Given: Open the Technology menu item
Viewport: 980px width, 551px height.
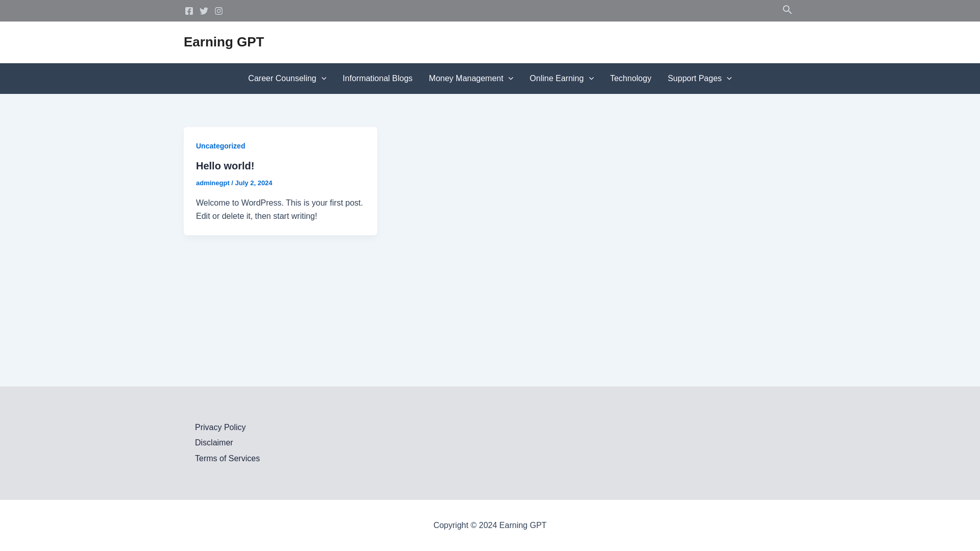Looking at the screenshot, I should [x=630, y=79].
